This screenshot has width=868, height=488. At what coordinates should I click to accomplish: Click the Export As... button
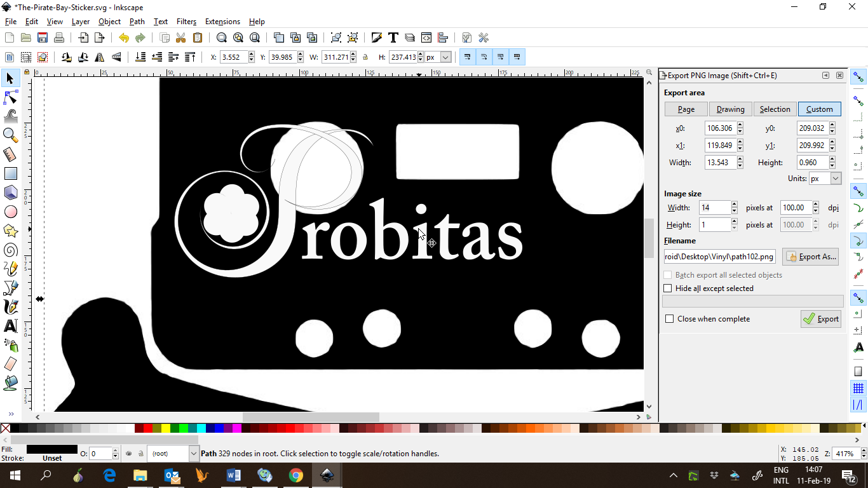pos(811,257)
